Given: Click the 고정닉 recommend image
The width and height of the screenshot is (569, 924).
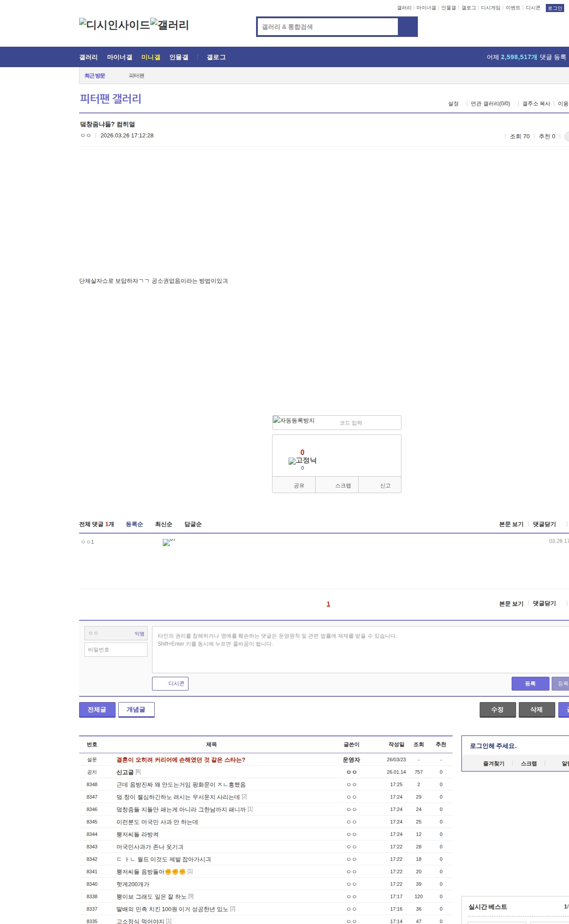Looking at the screenshot, I should (x=302, y=461).
